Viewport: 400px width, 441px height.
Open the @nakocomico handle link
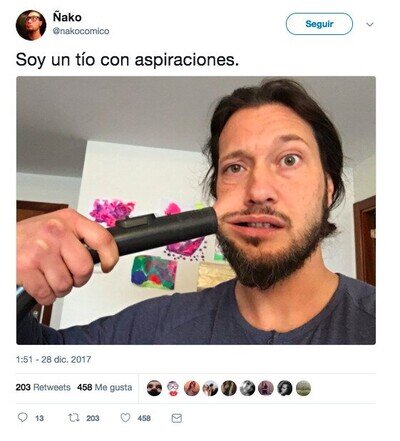point(81,31)
